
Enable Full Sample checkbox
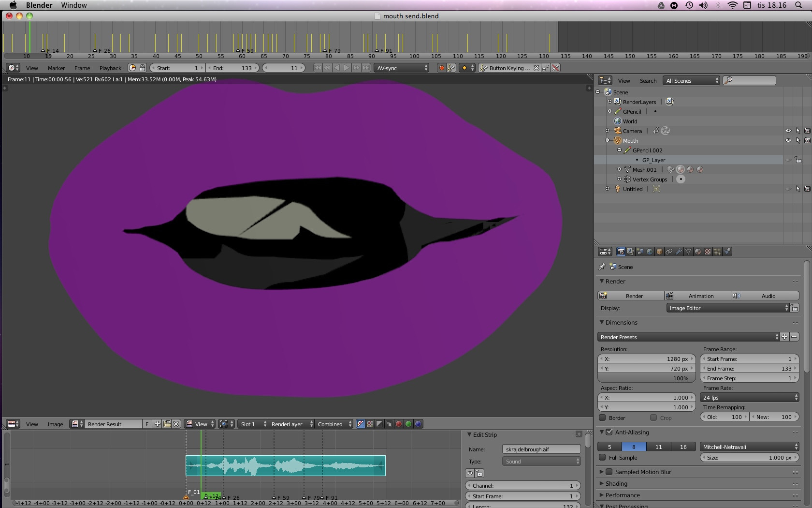(602, 458)
